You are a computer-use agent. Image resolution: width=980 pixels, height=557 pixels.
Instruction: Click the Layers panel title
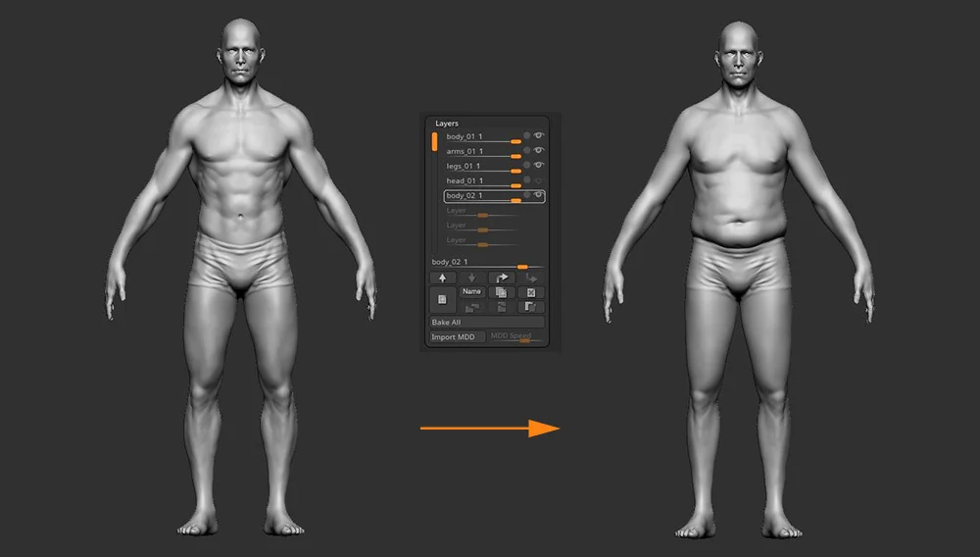[x=446, y=124]
